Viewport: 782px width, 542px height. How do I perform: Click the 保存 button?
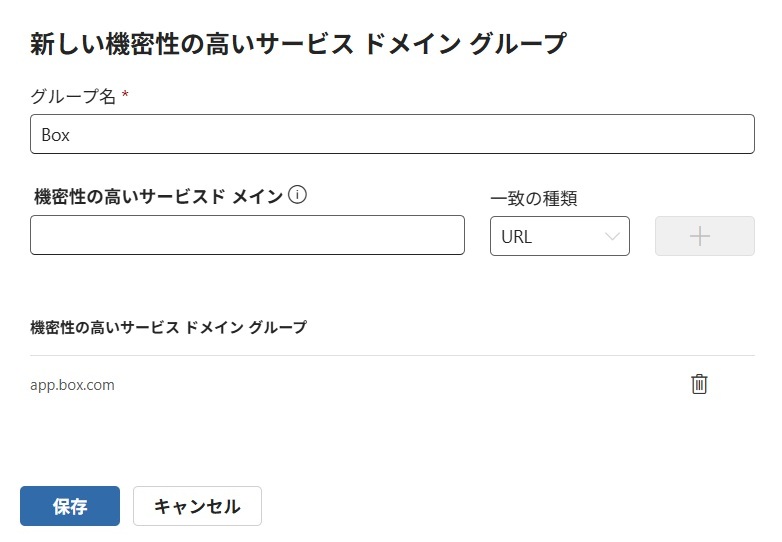pyautogui.click(x=70, y=506)
